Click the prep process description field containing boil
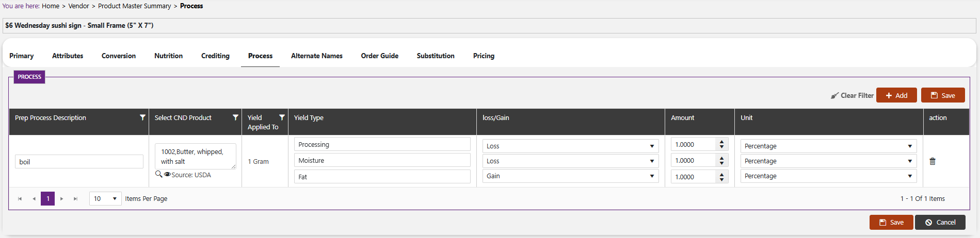The height and width of the screenshot is (238, 980). click(x=79, y=162)
